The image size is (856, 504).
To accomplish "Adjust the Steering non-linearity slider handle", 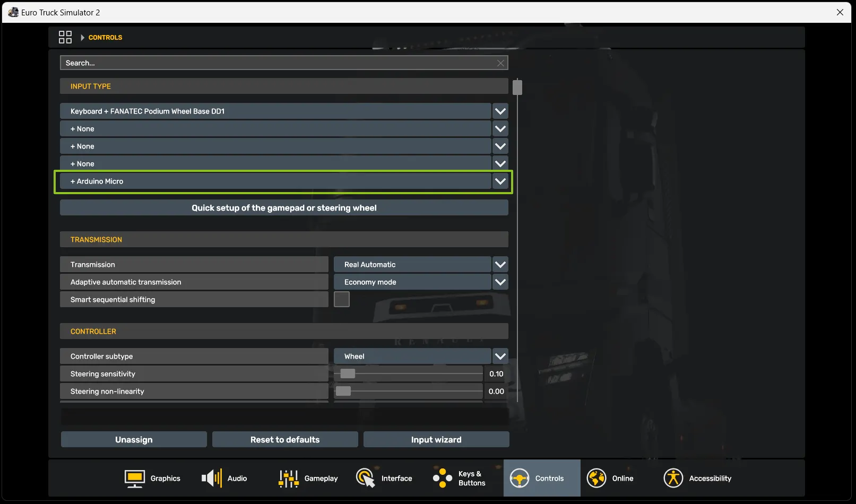I will [343, 392].
